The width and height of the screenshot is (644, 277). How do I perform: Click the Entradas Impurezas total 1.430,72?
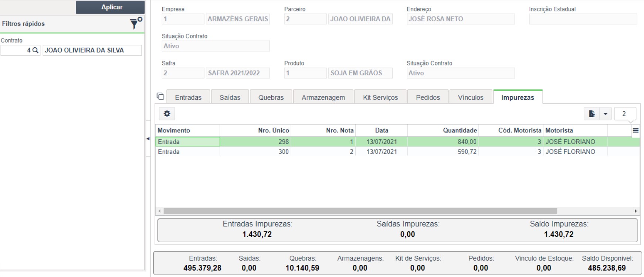[257, 234]
